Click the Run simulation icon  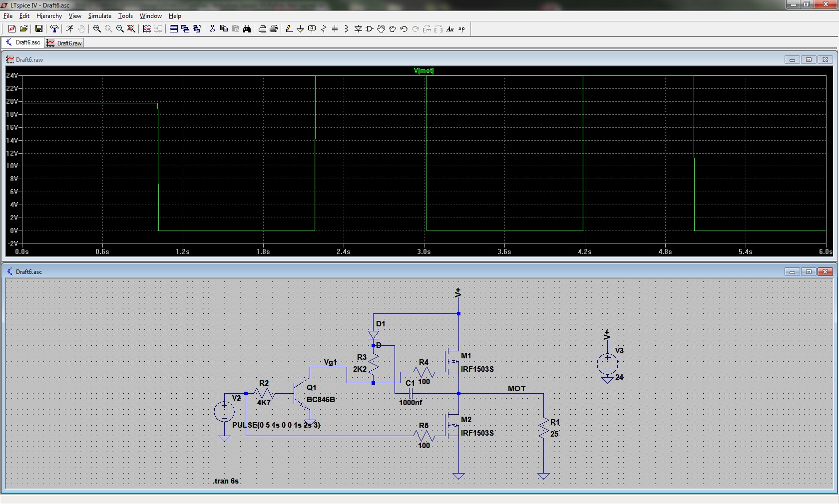[70, 29]
